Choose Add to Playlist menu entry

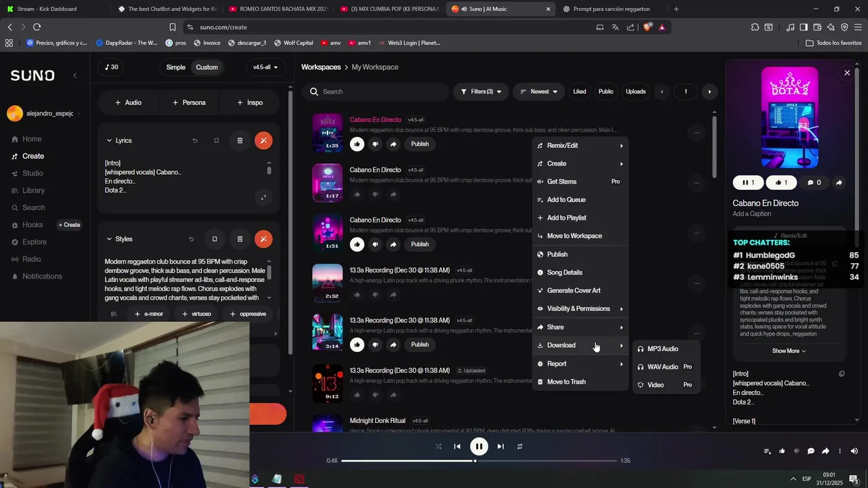click(x=580, y=218)
